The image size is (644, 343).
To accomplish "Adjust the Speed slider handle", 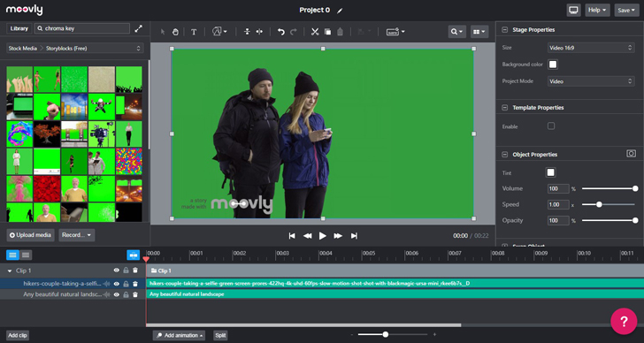I will pos(599,204).
